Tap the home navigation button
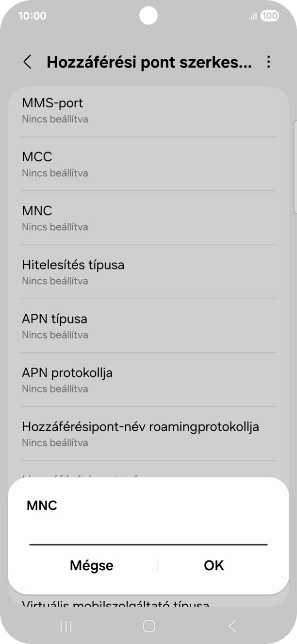The width and height of the screenshot is (297, 644). point(148,626)
